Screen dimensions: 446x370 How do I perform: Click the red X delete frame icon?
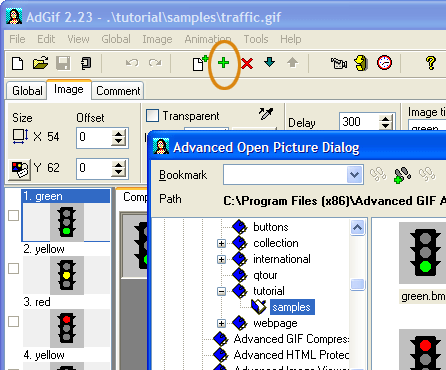[x=247, y=63]
